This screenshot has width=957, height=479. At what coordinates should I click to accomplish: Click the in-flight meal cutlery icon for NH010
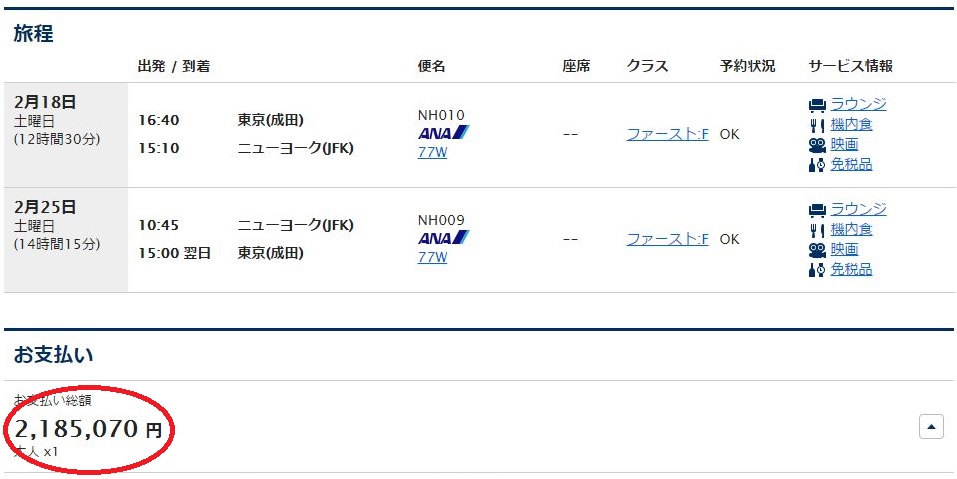tap(817, 126)
